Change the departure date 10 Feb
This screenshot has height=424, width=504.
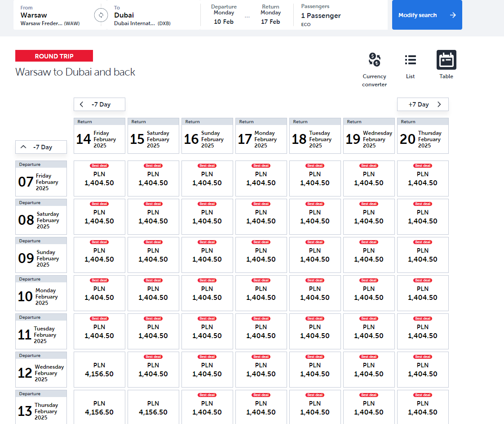224,15
